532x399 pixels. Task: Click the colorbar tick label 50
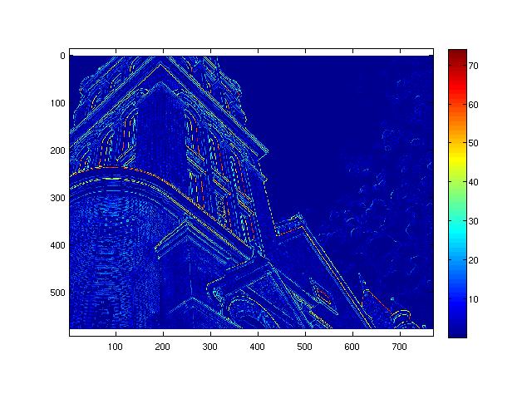[x=473, y=143]
